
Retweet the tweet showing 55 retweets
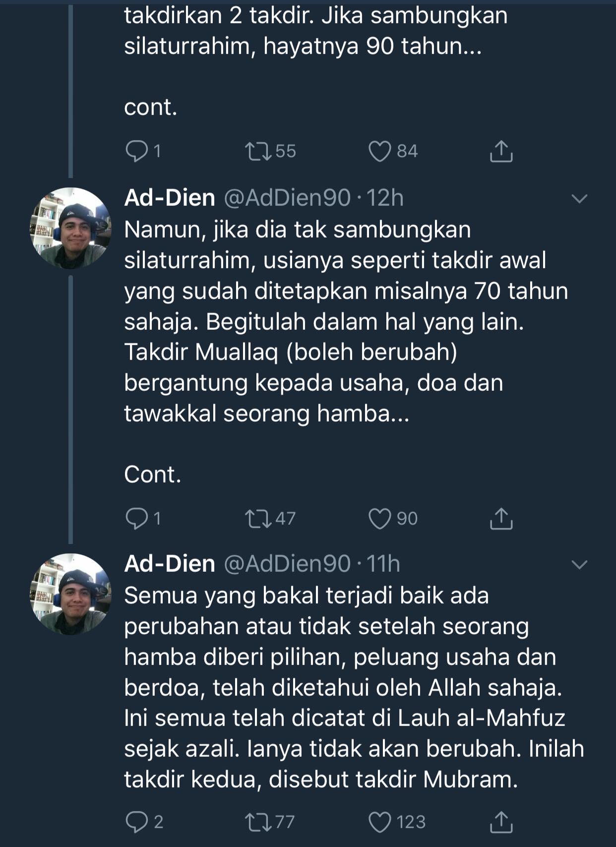[x=258, y=151]
